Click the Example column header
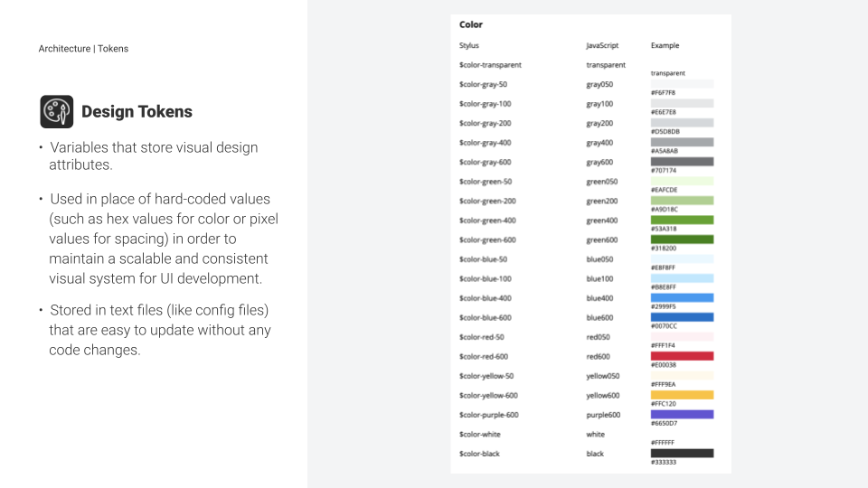 coord(665,45)
